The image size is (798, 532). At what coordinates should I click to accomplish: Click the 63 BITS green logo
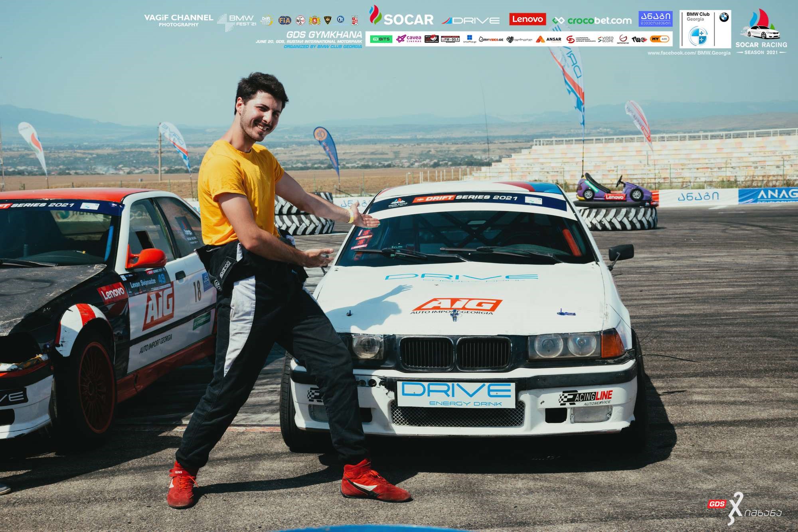tap(380, 39)
